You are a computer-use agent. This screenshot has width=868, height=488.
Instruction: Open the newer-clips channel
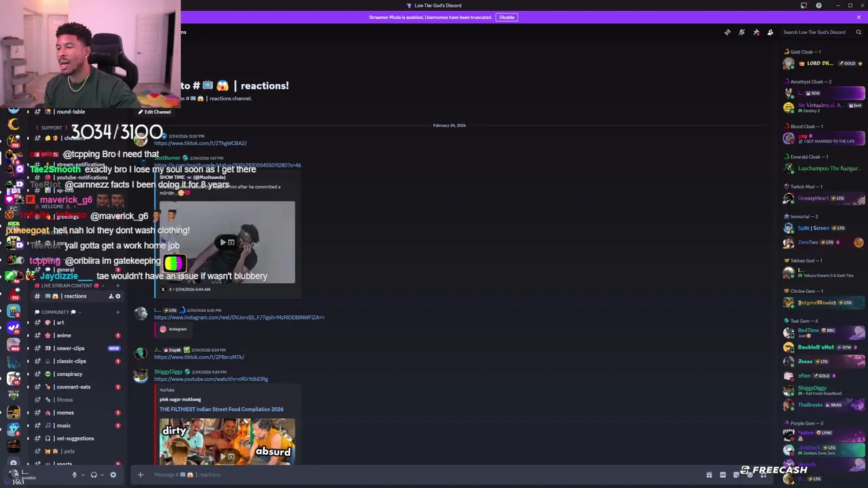tap(78, 348)
